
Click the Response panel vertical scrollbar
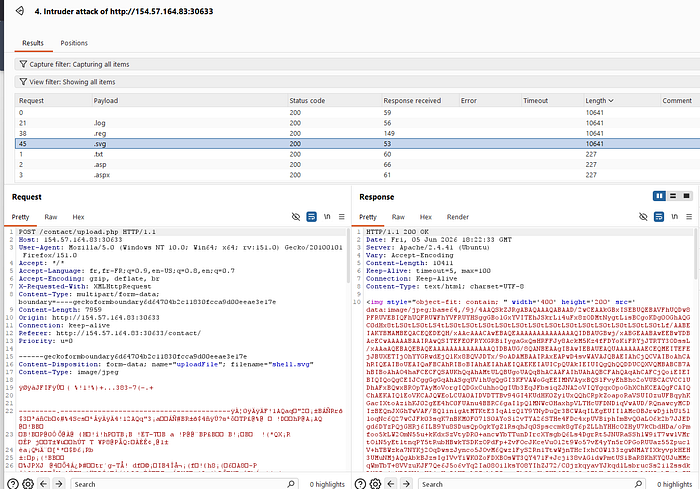point(696,255)
